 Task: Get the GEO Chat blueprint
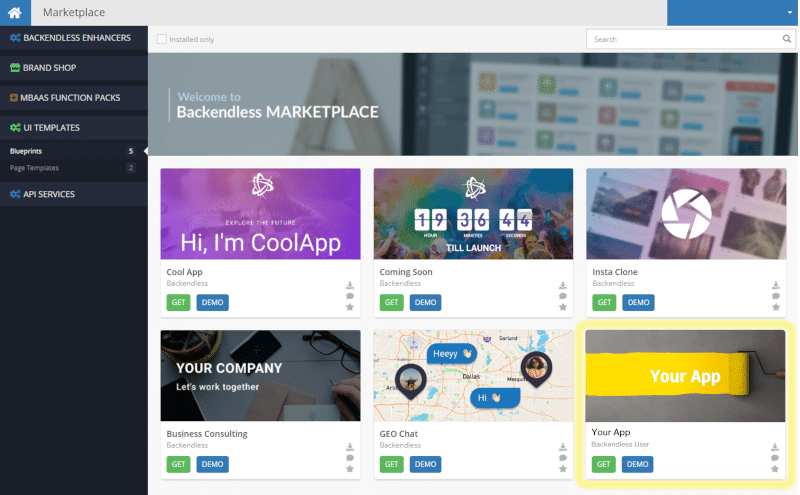[391, 464]
